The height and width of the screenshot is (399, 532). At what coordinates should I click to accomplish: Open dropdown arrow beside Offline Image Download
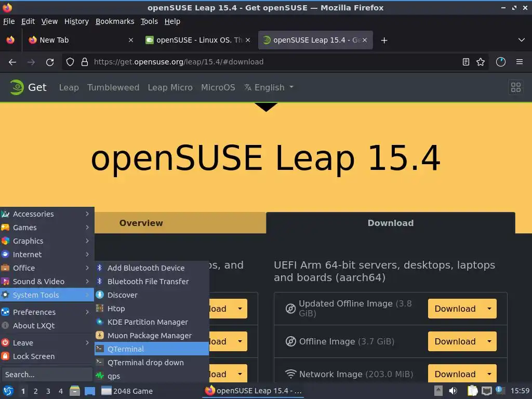489,341
